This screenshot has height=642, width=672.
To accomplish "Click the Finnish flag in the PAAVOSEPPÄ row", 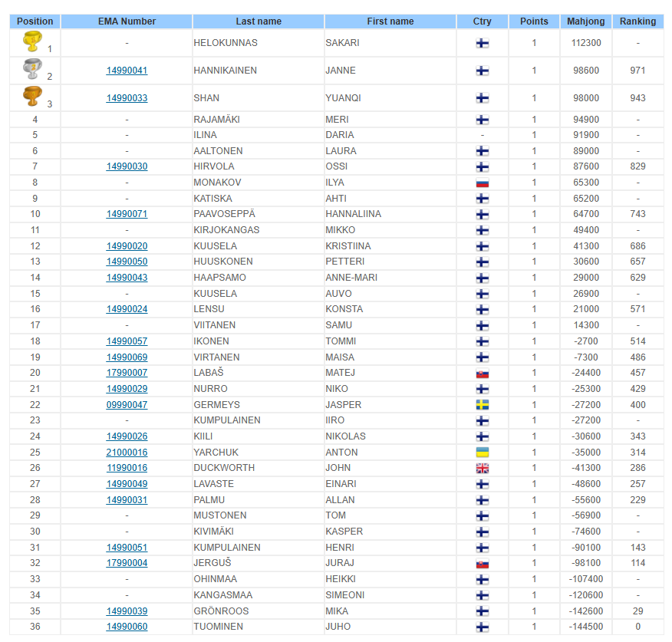I will pos(483,214).
